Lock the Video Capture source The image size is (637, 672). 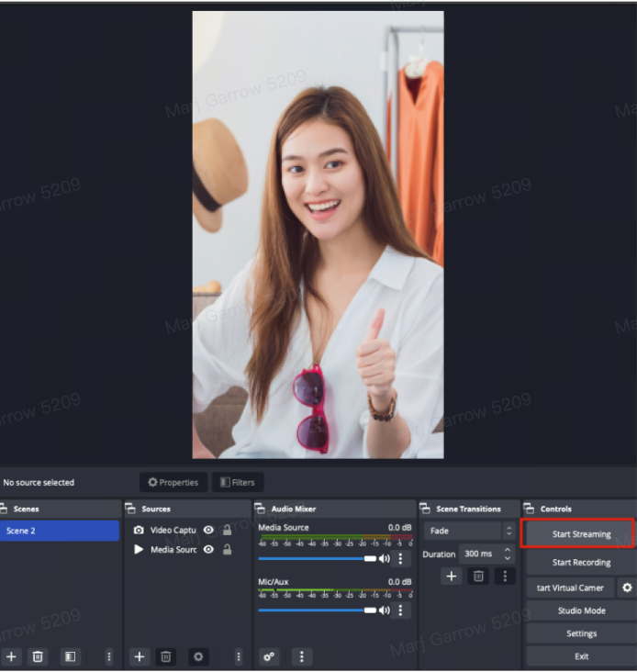[x=227, y=530]
